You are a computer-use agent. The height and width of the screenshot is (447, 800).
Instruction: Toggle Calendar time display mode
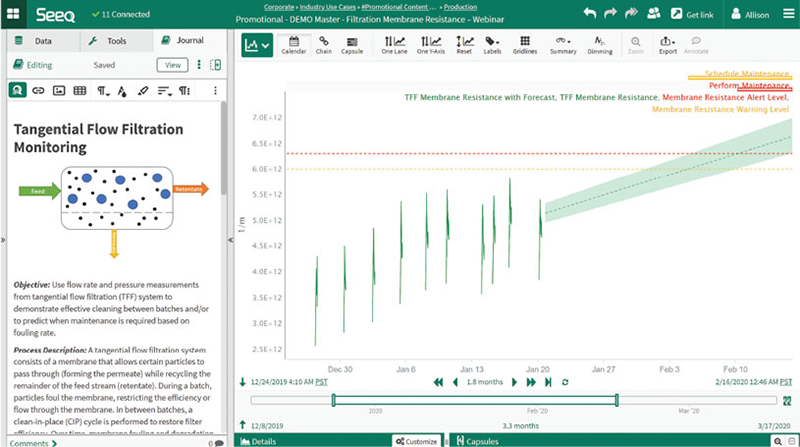point(294,45)
